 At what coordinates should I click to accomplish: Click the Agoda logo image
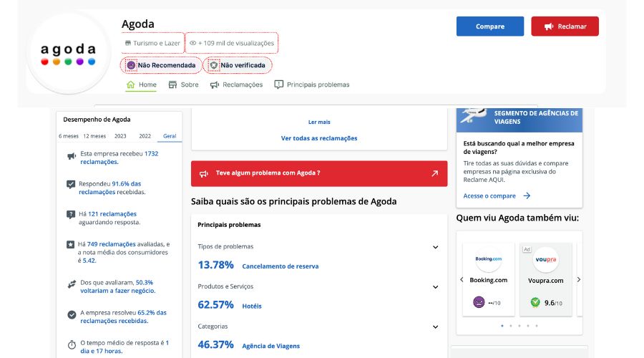(68, 52)
